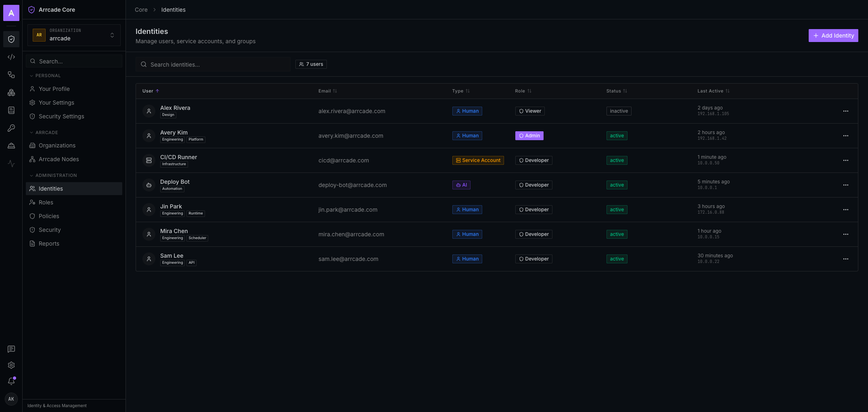The height and width of the screenshot is (412, 868).
Task: Open more actions for Jin Park row
Action: click(x=846, y=210)
